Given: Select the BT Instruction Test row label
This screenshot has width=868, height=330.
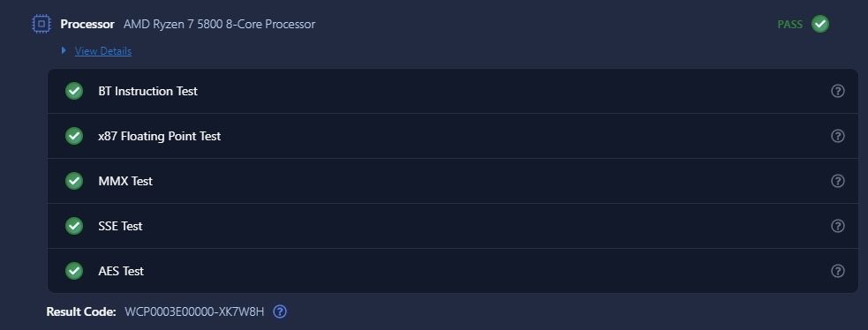Looking at the screenshot, I should (147, 91).
